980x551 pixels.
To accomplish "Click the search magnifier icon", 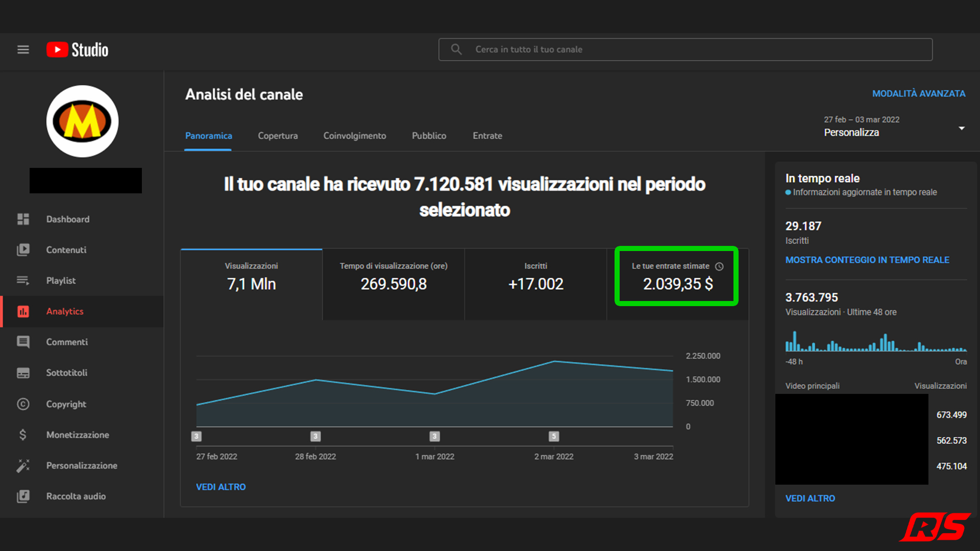I will coord(456,49).
